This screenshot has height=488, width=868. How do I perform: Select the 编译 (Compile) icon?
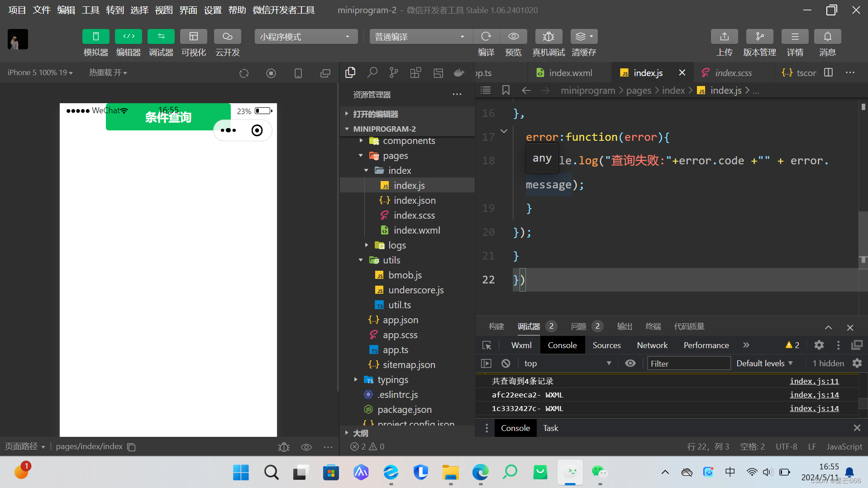486,36
